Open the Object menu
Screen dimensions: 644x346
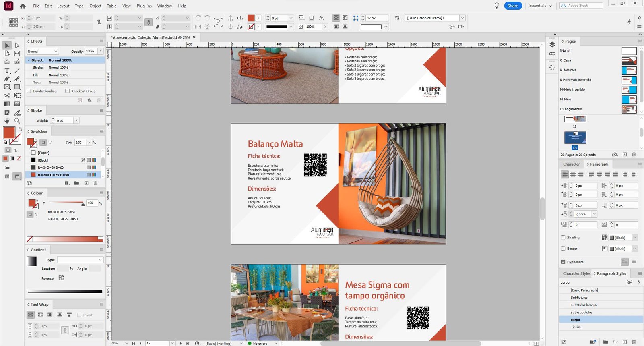pyautogui.click(x=95, y=6)
